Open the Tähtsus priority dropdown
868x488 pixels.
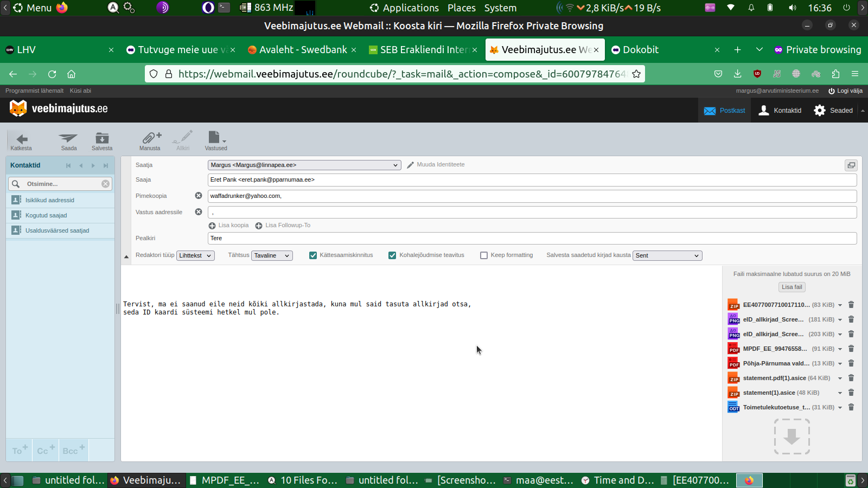pos(272,255)
